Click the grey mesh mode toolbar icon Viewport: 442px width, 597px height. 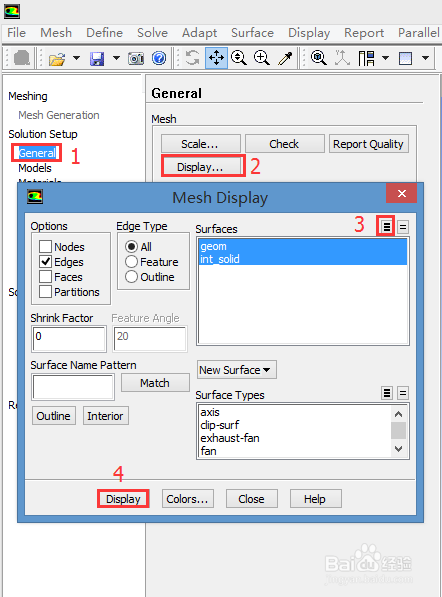click(x=22, y=58)
